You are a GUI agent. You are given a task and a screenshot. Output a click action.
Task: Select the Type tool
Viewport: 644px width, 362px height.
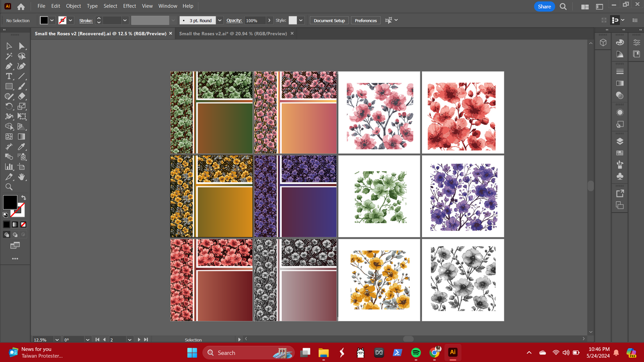(x=9, y=76)
